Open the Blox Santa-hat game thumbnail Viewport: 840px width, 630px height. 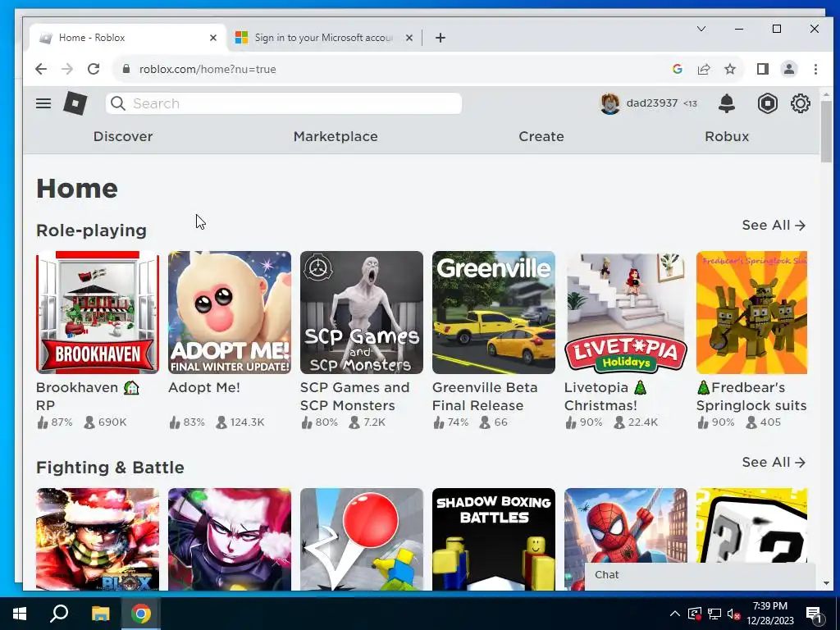[x=98, y=539]
